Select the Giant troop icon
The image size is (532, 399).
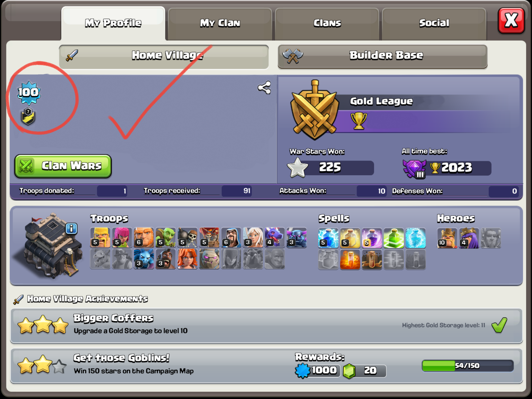[x=144, y=237]
